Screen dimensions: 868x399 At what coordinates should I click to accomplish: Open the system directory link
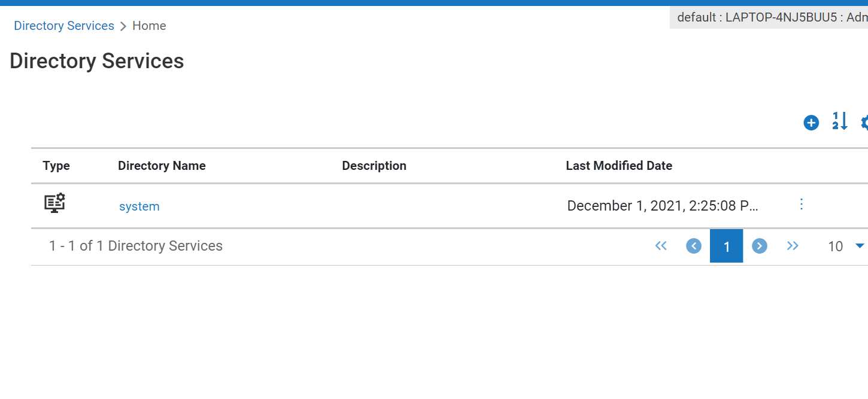pyautogui.click(x=139, y=206)
